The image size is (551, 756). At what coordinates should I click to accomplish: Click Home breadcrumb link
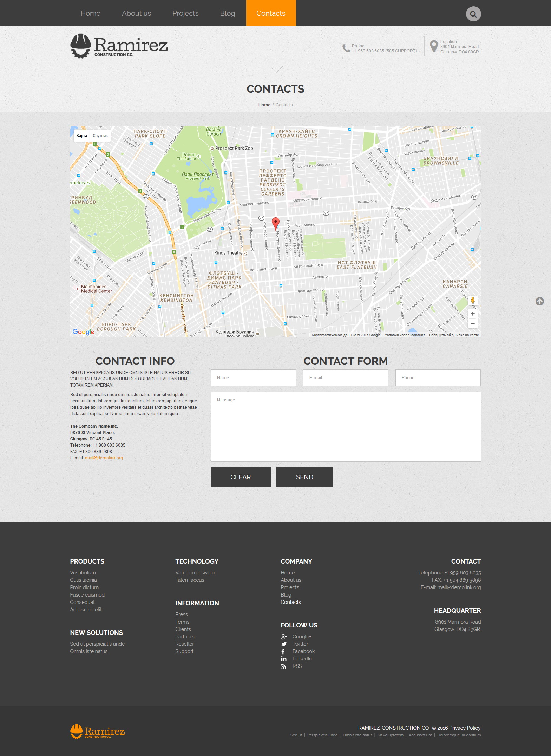pos(264,105)
